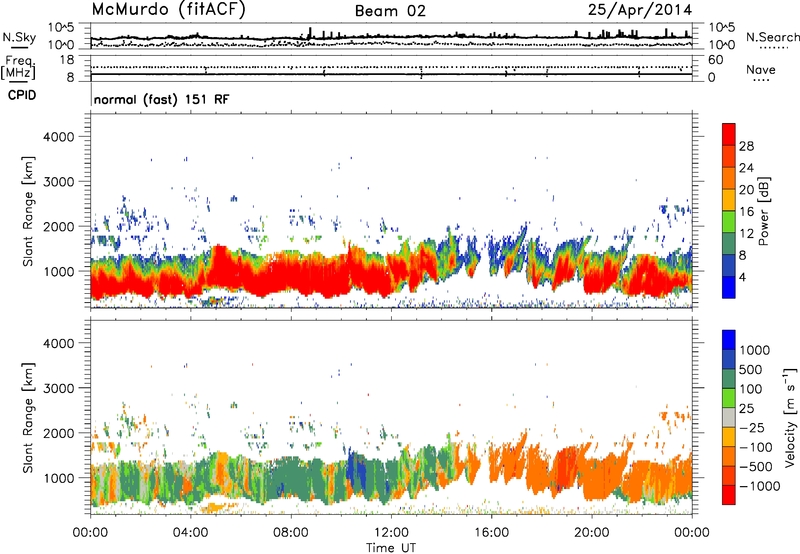
Task: Click the 'CPID' label
Action: point(22,95)
